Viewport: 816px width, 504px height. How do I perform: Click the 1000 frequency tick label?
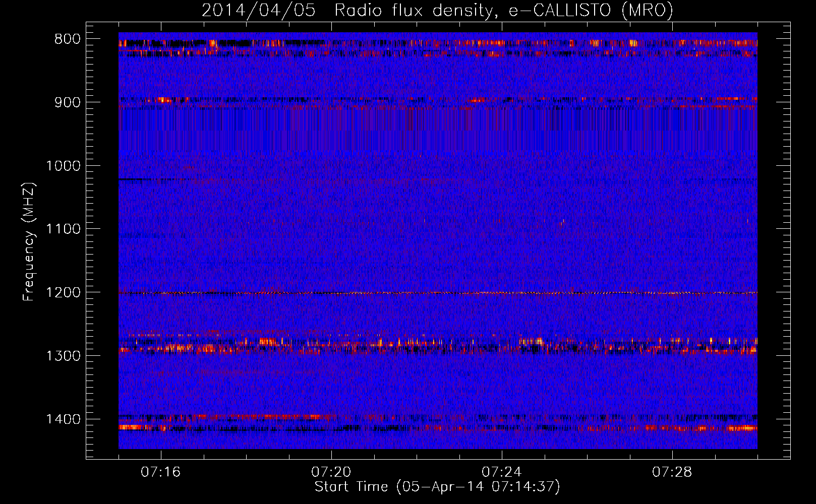point(63,166)
